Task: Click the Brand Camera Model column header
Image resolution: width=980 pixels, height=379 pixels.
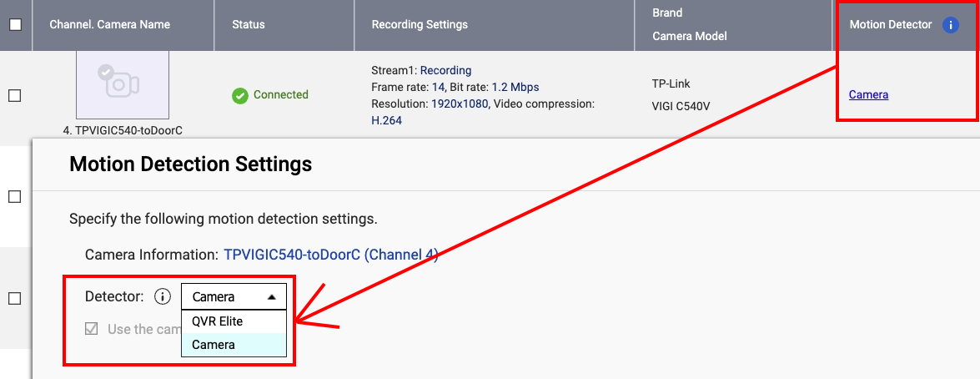Action: [689, 24]
